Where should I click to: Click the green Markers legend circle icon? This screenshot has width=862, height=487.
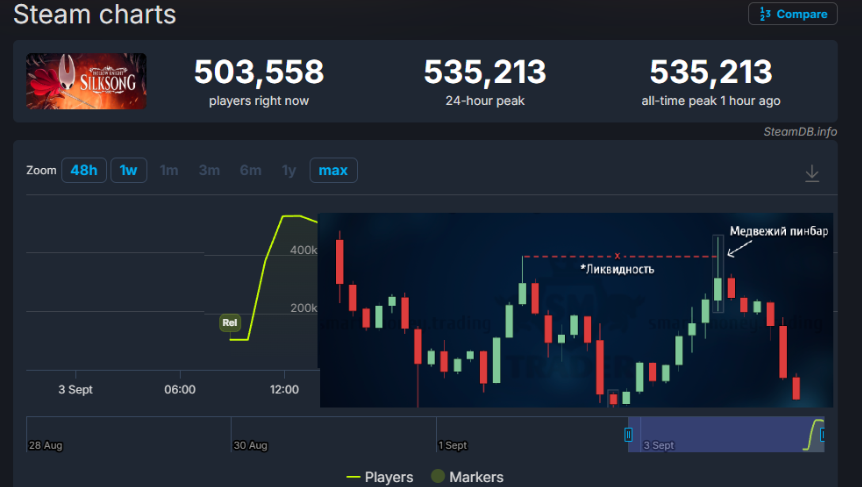(x=438, y=477)
